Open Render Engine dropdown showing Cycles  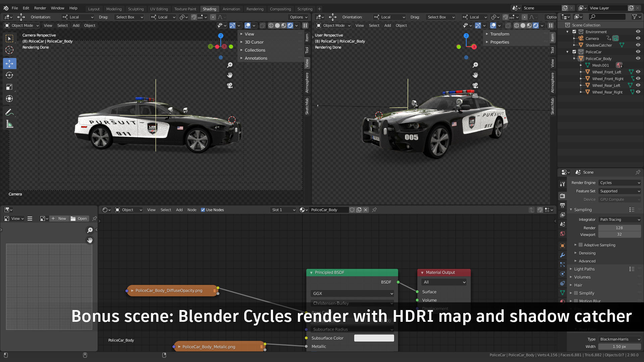click(620, 183)
